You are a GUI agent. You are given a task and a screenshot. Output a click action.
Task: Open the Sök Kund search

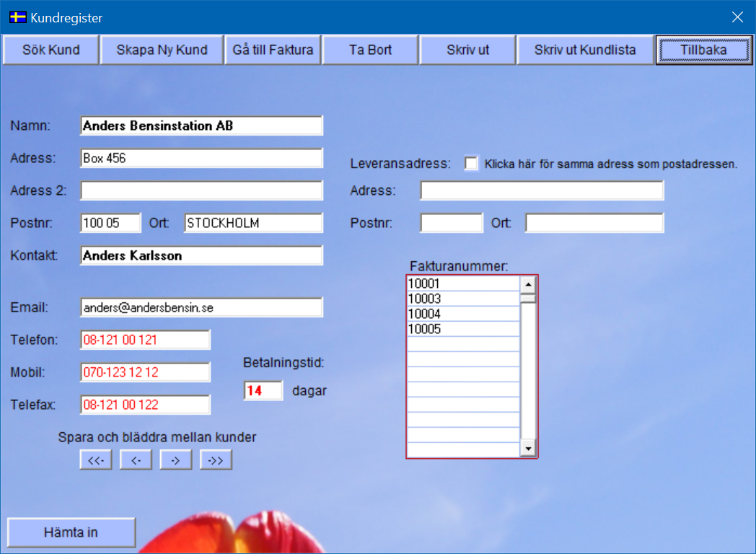point(50,50)
